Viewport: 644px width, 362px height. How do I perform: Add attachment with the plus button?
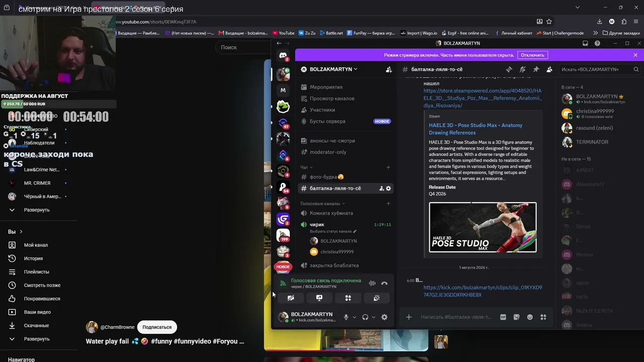(x=409, y=317)
